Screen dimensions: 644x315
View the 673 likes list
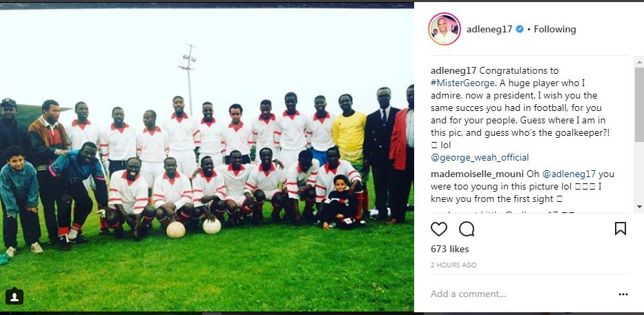click(x=450, y=249)
